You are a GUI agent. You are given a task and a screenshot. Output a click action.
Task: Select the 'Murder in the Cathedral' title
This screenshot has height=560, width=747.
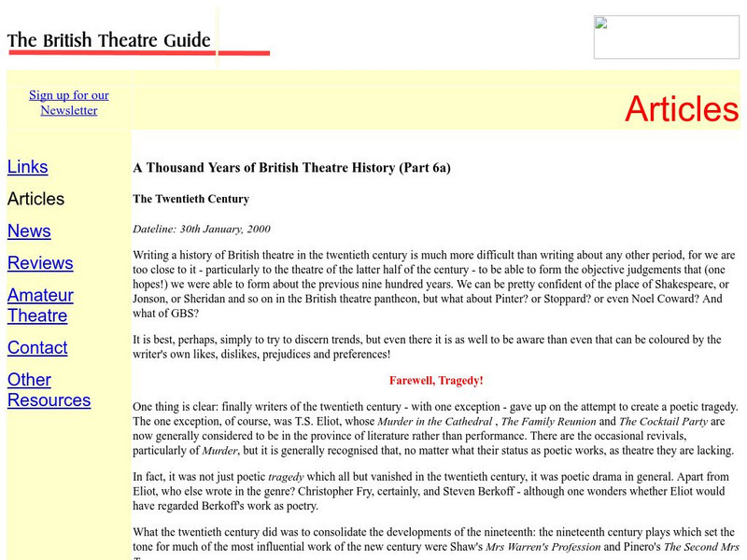431,420
